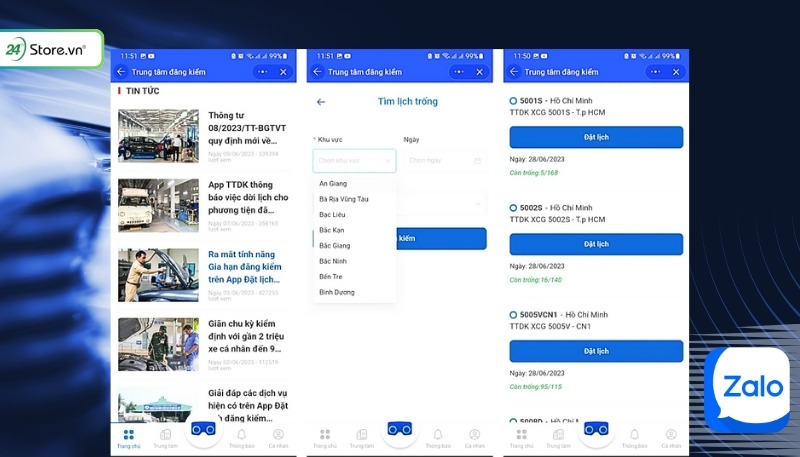Screen dimensions: 800x457
Task: Open Giãn chu kỳ kiểm định article
Action: (246, 336)
